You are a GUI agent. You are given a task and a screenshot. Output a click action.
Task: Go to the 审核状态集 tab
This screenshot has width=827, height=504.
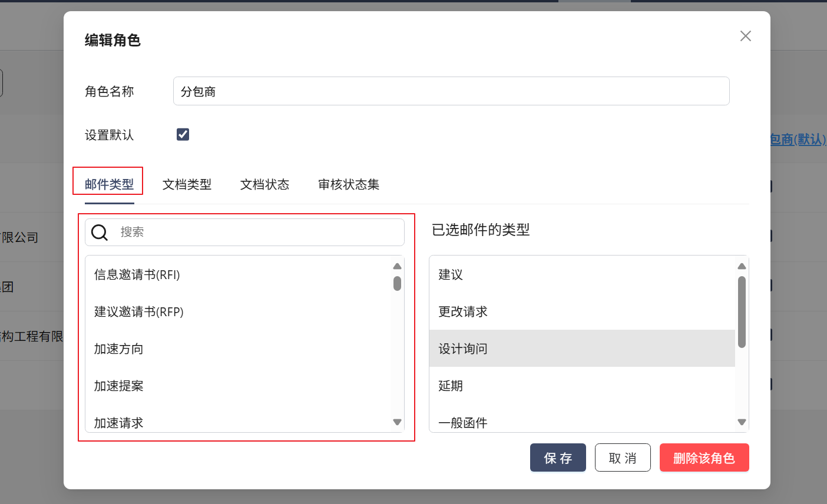click(x=348, y=184)
